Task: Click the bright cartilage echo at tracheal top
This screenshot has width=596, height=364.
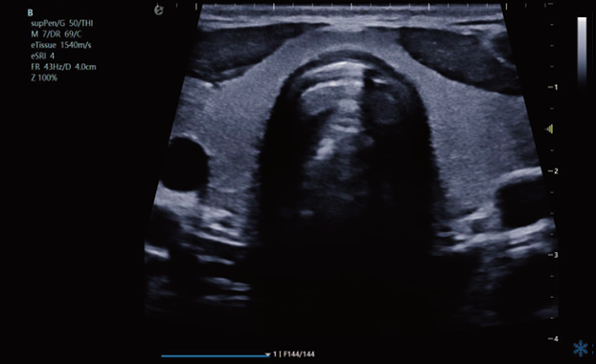Action: coord(335,66)
